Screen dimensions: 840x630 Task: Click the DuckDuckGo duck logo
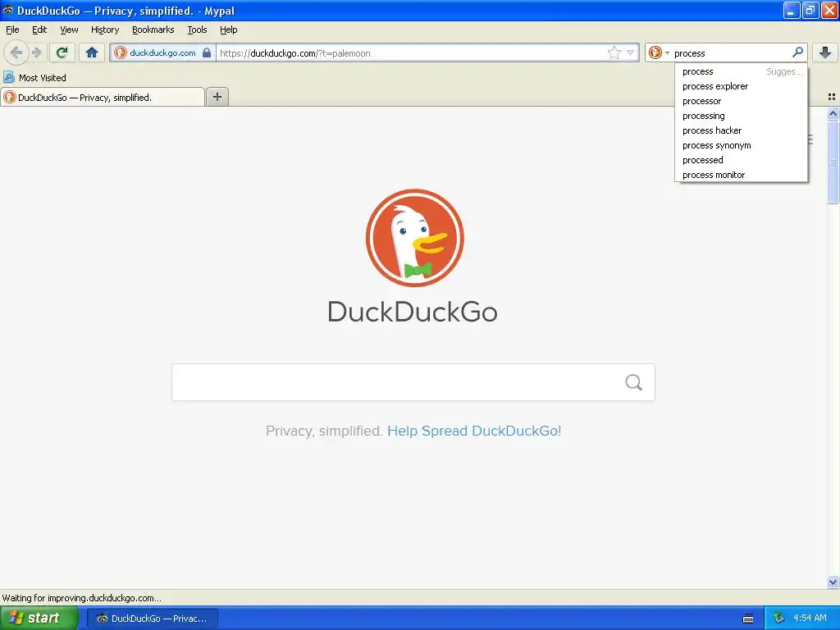(x=414, y=238)
